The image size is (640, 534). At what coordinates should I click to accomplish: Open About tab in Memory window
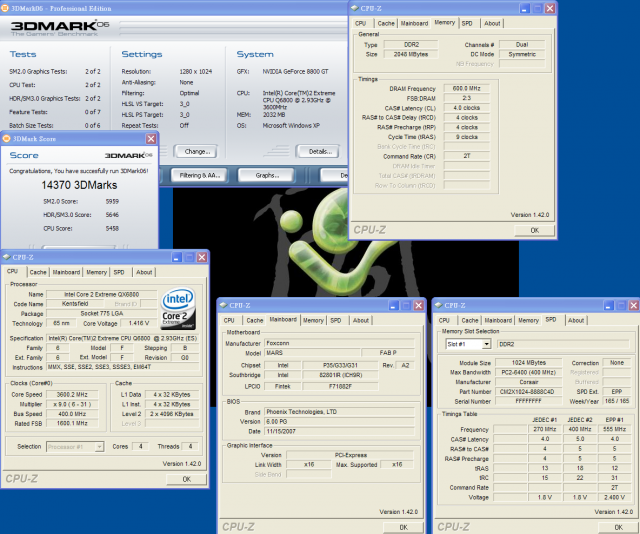point(492,23)
